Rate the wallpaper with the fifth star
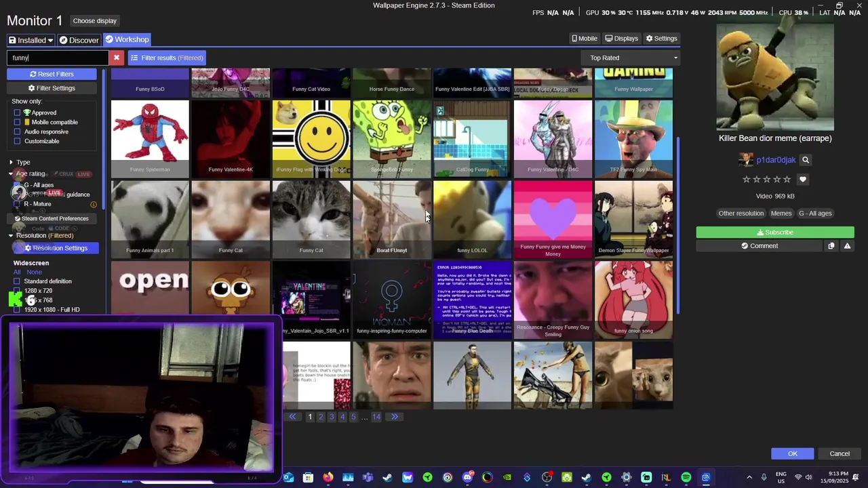868x488 pixels. (x=787, y=179)
